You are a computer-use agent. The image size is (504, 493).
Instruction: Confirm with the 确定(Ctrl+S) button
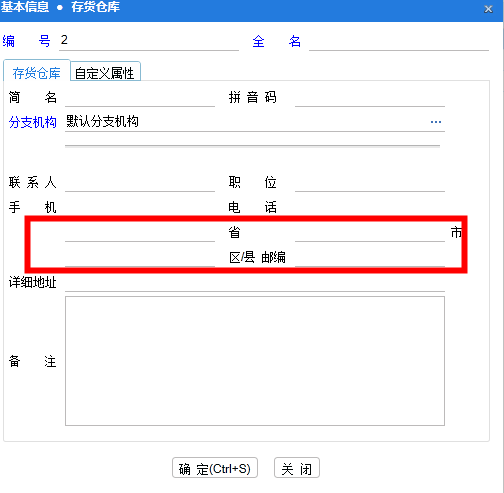(215, 467)
